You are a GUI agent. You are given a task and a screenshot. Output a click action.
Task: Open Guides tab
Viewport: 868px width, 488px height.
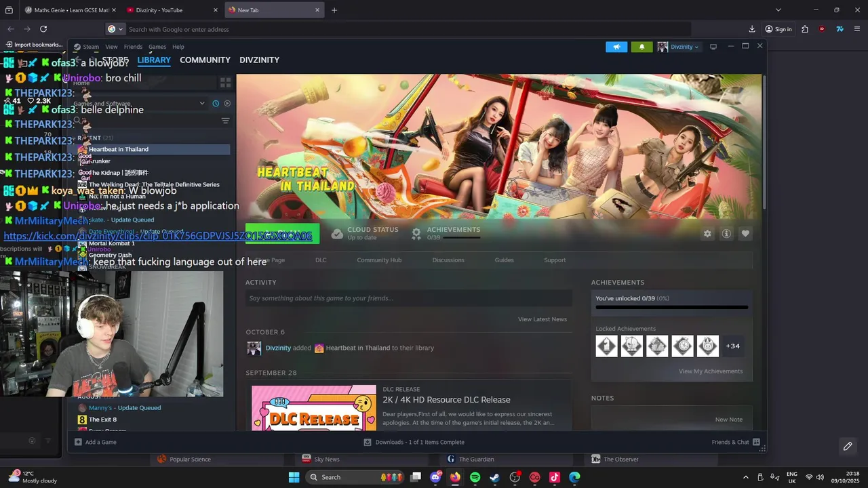coord(504,260)
